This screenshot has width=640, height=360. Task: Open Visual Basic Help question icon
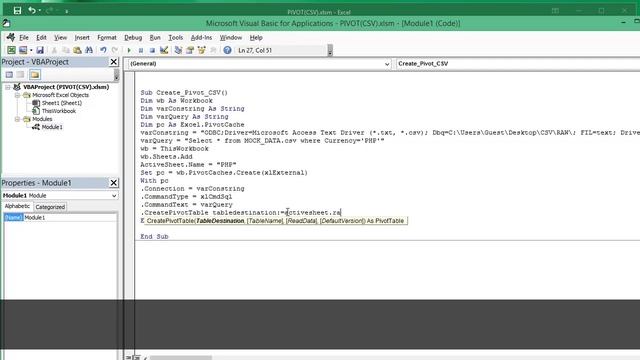(x=227, y=50)
